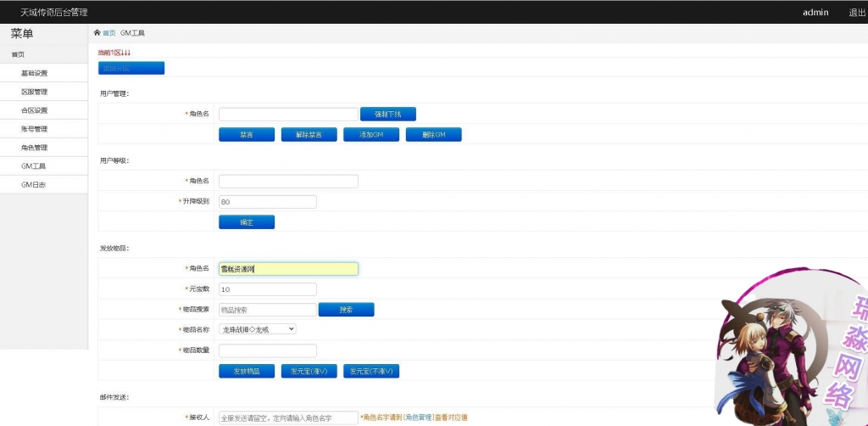The image size is (868, 426).
Task: Navigate to 角色管理 in the sidebar
Action: pos(34,148)
